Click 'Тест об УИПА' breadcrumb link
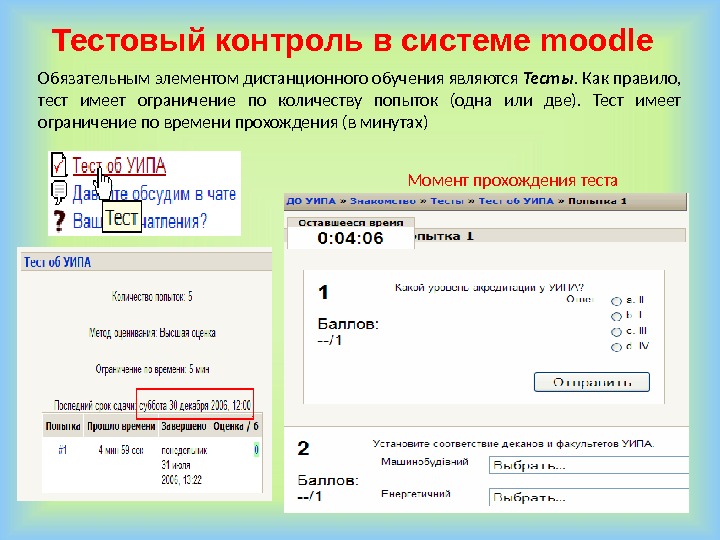The width and height of the screenshot is (720, 540). [x=516, y=201]
